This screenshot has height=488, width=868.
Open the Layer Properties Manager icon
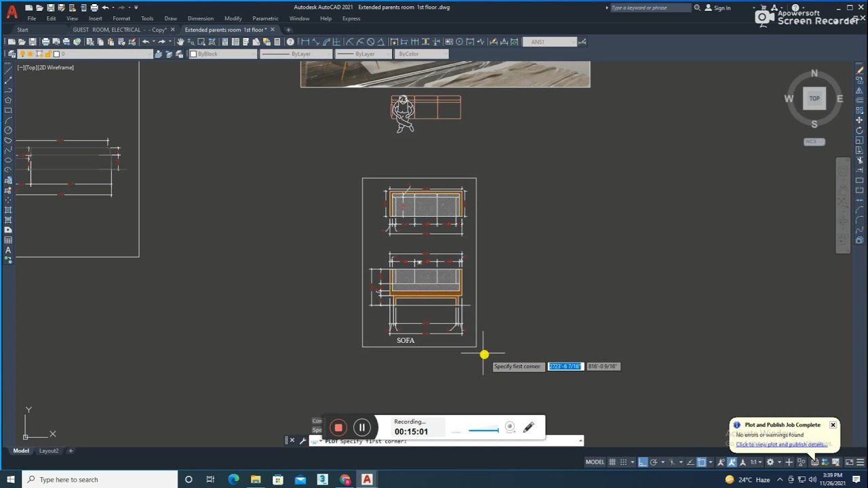tap(12, 54)
